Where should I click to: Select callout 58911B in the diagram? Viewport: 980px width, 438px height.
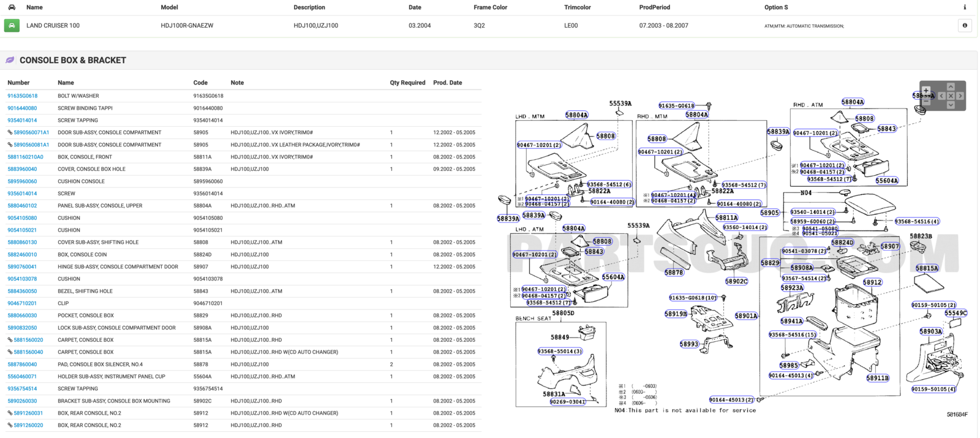pos(877,378)
